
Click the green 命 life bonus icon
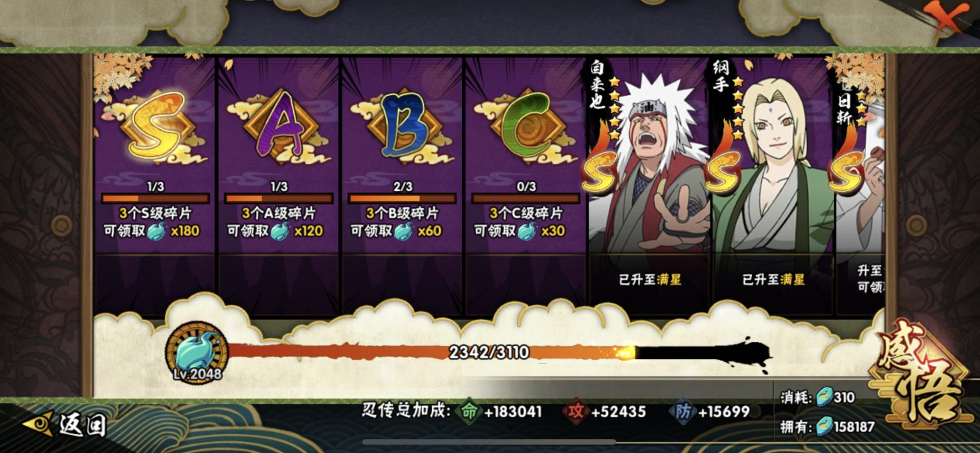point(468,411)
